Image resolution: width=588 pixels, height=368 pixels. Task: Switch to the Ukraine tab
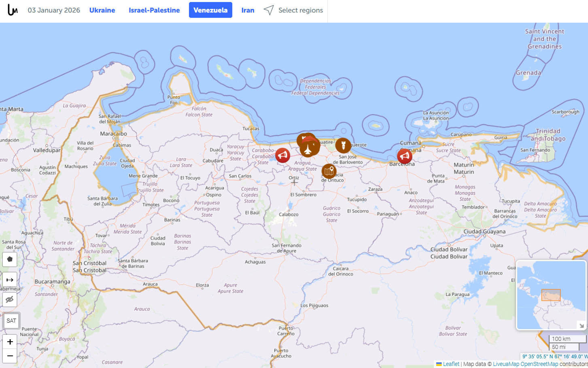tap(102, 10)
